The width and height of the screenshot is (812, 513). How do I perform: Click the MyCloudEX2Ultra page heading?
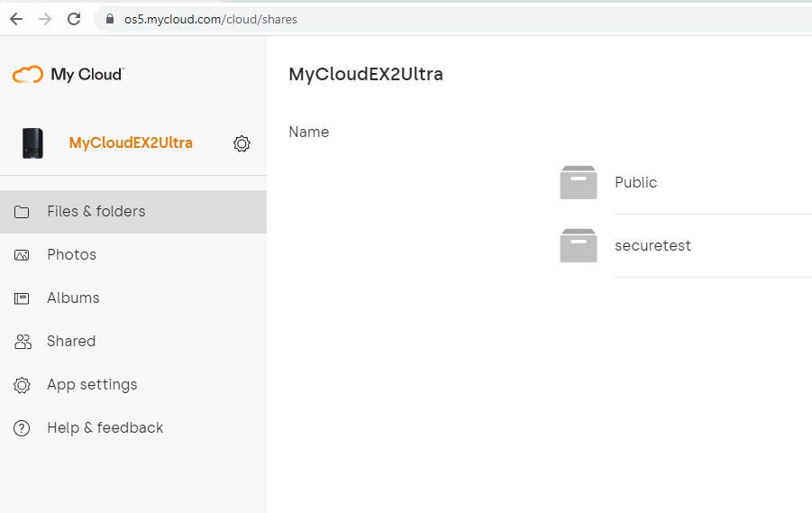coord(366,75)
